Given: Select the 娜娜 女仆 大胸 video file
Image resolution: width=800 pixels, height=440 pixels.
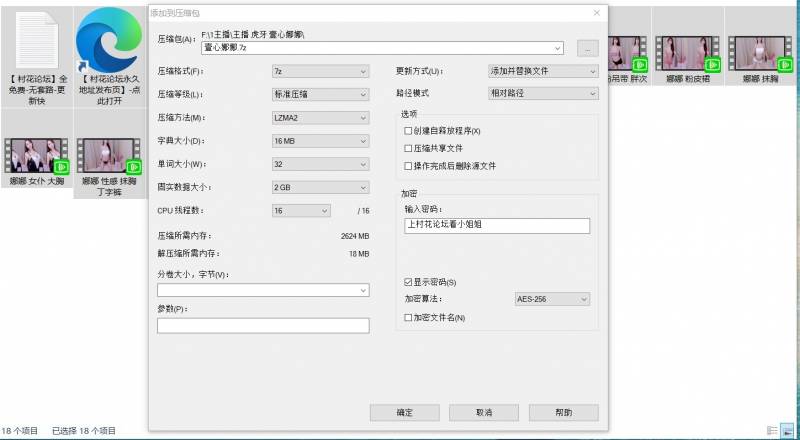Looking at the screenshot, I should coord(37,158).
